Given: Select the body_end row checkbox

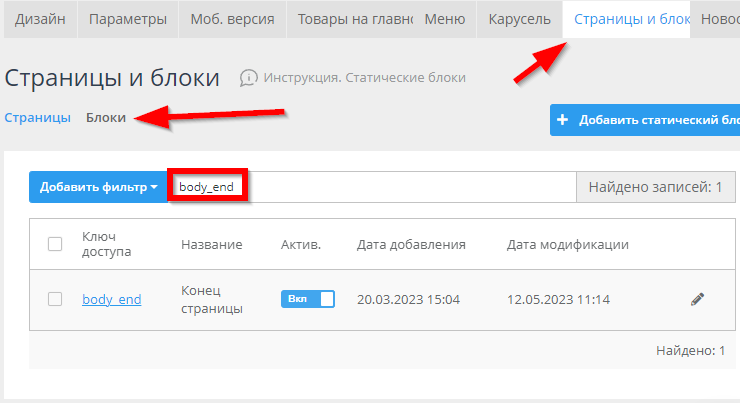Looking at the screenshot, I should [56, 299].
